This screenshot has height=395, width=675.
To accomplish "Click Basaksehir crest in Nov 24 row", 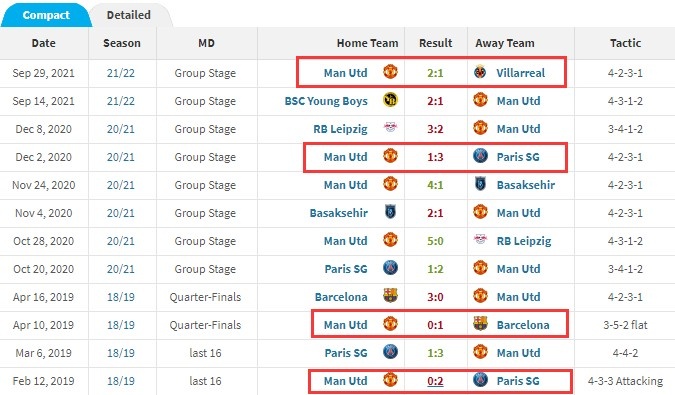I will click(480, 184).
